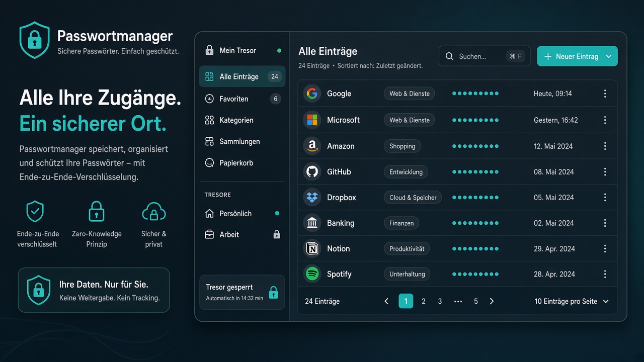
Task: Click the Spotify logo icon
Action: (x=312, y=275)
